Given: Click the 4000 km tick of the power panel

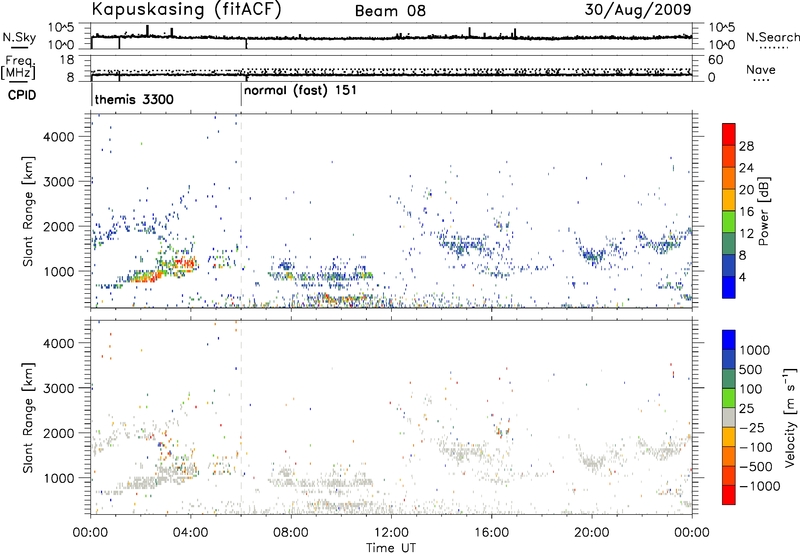Looking at the screenshot, I should click(59, 137).
